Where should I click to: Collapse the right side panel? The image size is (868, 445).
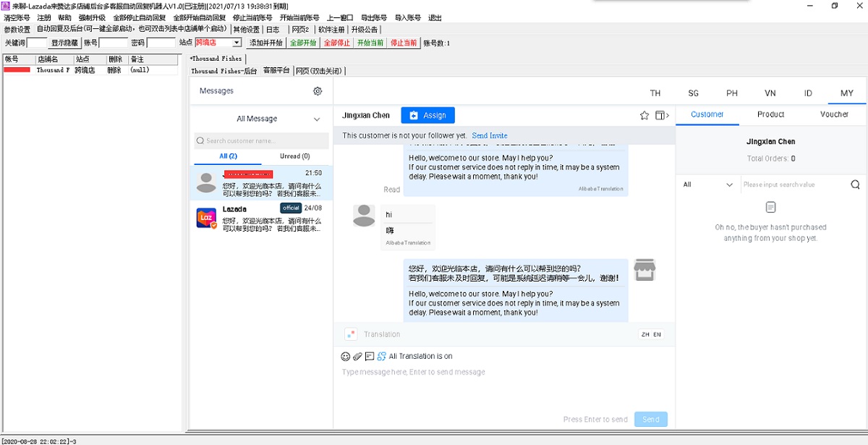click(662, 115)
